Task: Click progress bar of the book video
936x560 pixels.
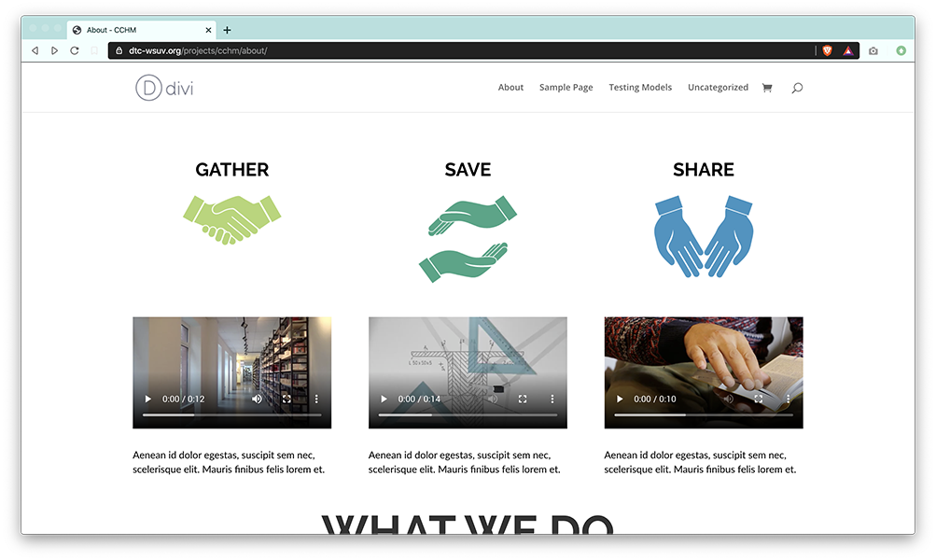Action: [x=704, y=414]
